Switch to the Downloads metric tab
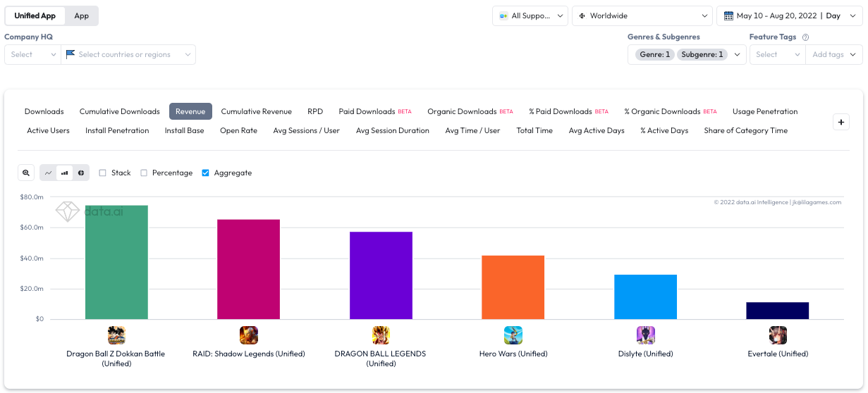868x393 pixels. 44,111
